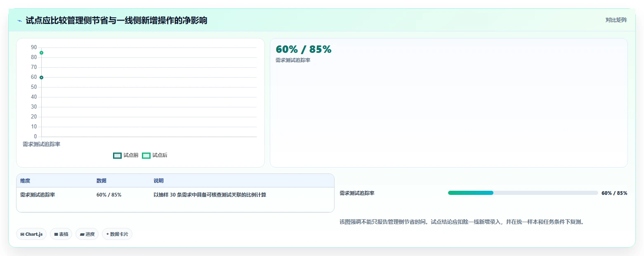Click the 对比矩阵 label in the header
Screen dimensions: 644x256
616,20
